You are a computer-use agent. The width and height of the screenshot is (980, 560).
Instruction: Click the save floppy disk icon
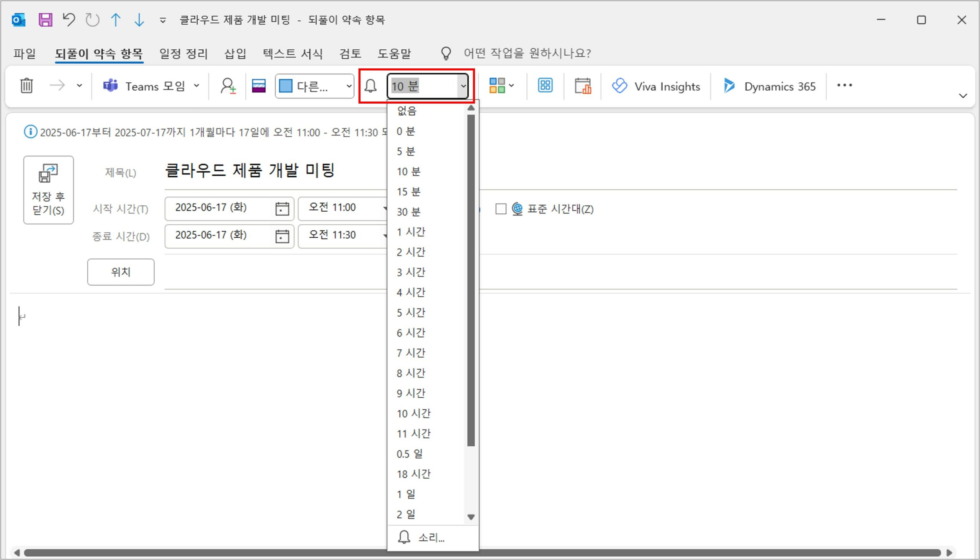[46, 20]
